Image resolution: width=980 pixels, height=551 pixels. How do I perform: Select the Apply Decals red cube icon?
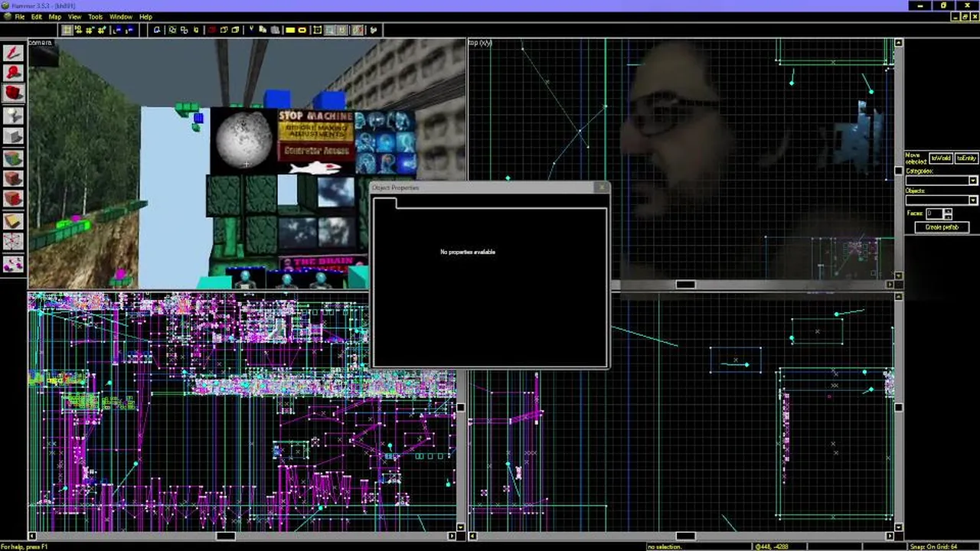point(13,200)
